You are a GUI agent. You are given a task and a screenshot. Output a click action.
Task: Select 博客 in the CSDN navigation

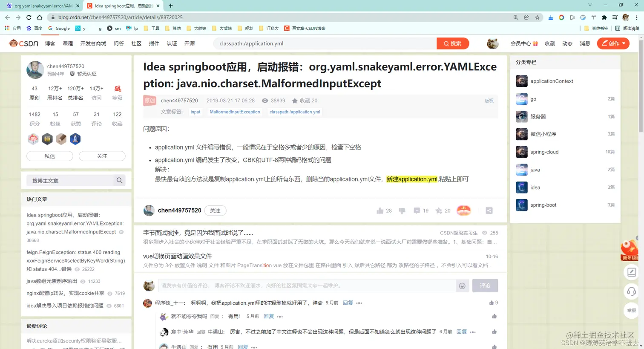coord(50,43)
